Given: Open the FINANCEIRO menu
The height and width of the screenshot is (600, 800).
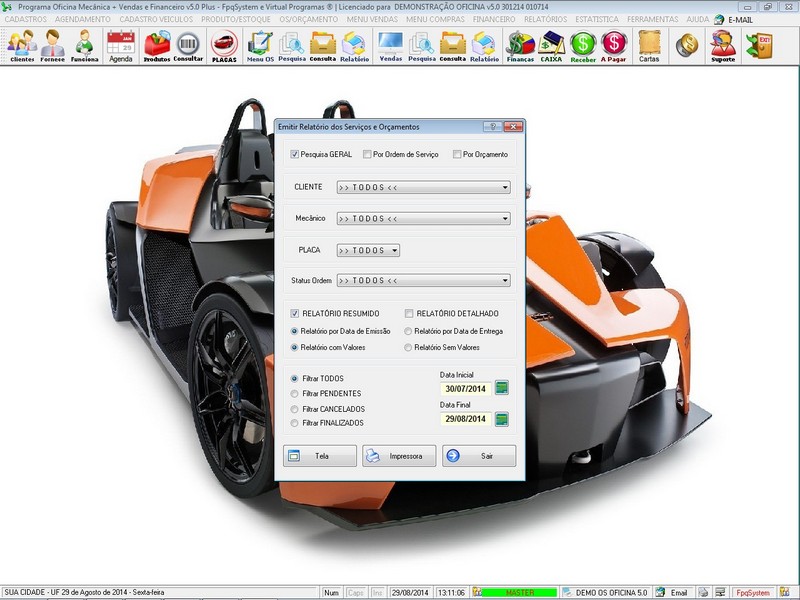Looking at the screenshot, I should point(493,19).
